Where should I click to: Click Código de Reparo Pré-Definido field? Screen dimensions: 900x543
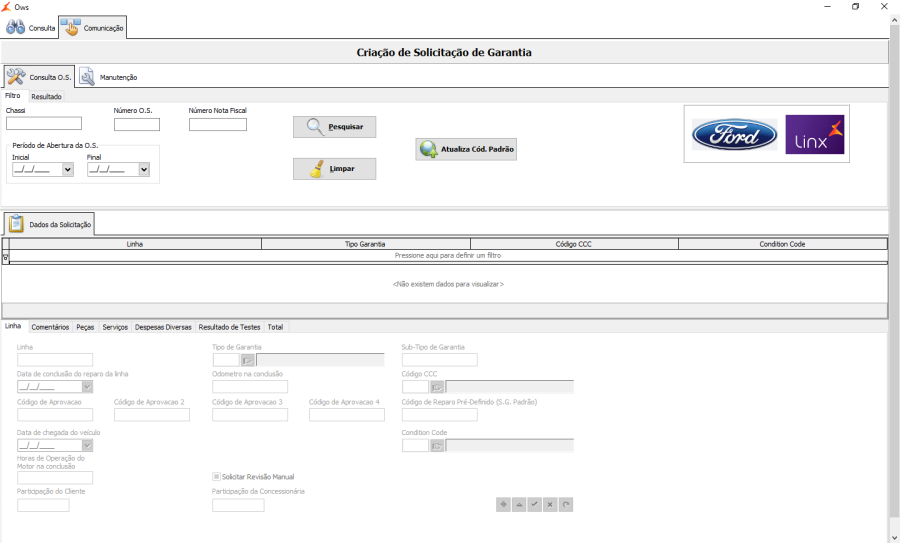pos(440,415)
